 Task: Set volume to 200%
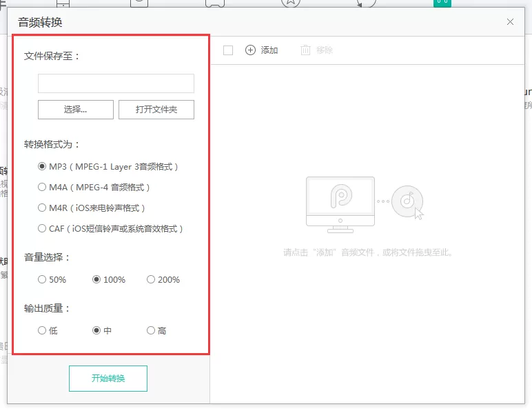[x=151, y=279]
